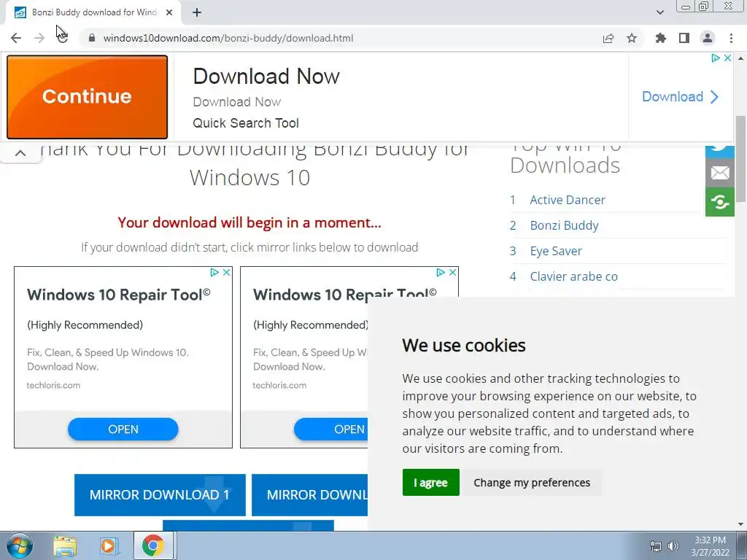Screen dimensions: 747x560
Task: Share via the email envelope icon
Action: point(720,174)
